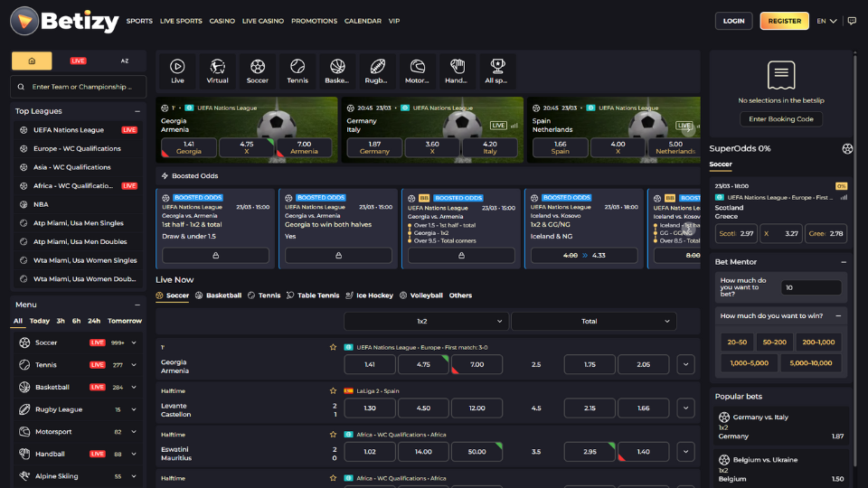Expand more markets for Levante Castellon
This screenshot has height=488, width=868.
pos(685,408)
